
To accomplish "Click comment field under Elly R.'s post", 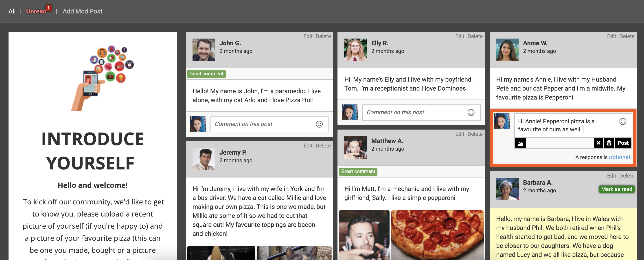I will pyautogui.click(x=414, y=113).
